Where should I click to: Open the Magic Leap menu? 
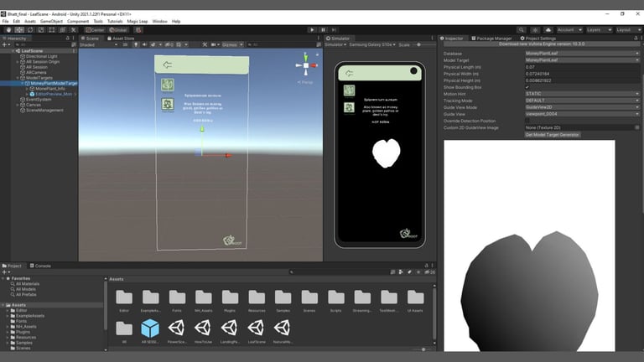[x=138, y=21]
